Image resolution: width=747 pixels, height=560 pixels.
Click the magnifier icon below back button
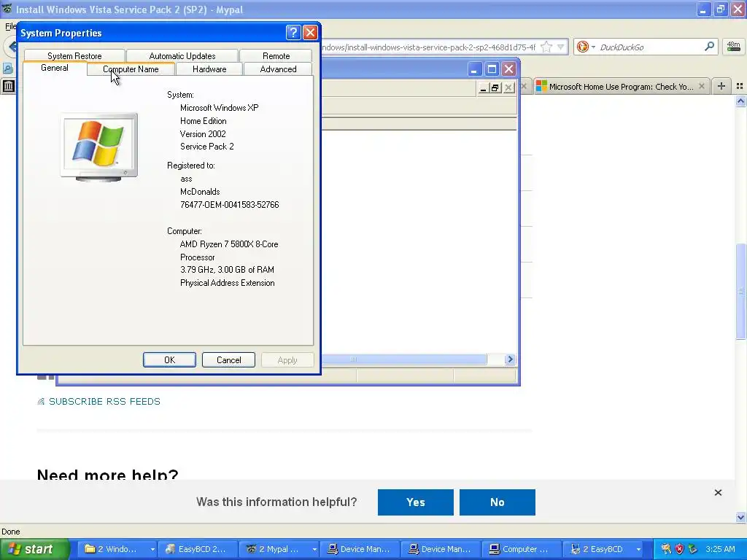tap(7, 69)
